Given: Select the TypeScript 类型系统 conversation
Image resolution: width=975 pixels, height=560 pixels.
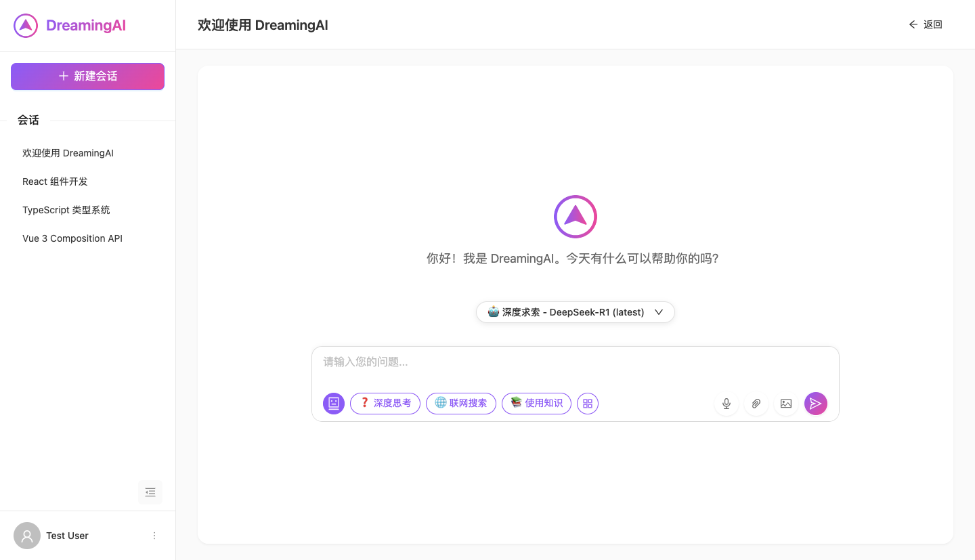Looking at the screenshot, I should click(x=66, y=210).
